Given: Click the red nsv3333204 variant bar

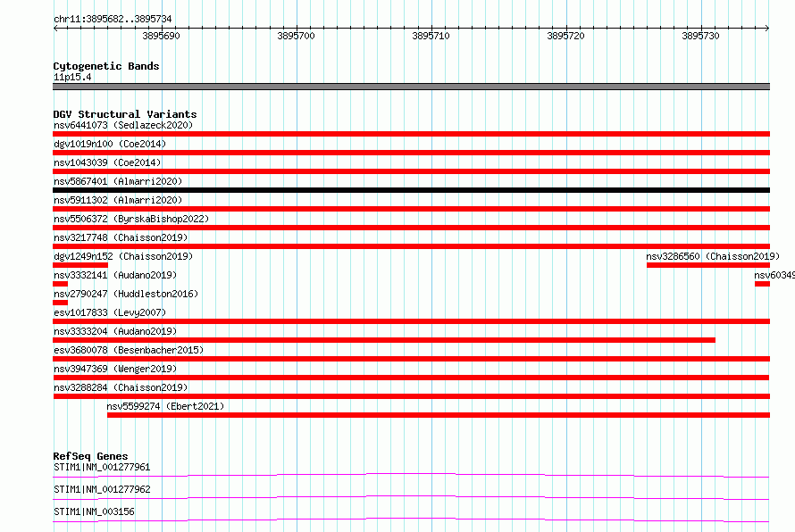Looking at the screenshot, I should click(384, 340).
